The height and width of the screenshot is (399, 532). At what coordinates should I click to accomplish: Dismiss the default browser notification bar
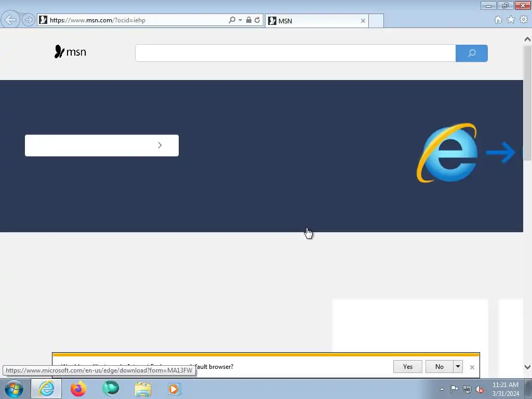472,367
